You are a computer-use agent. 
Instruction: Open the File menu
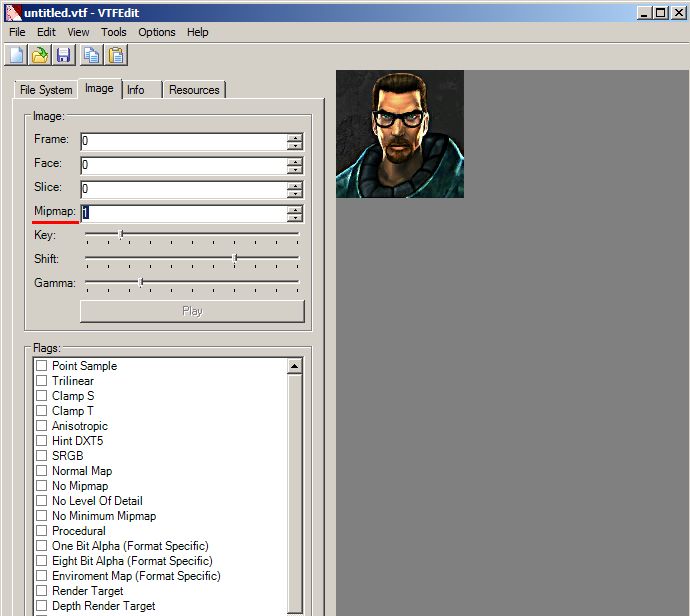[17, 32]
